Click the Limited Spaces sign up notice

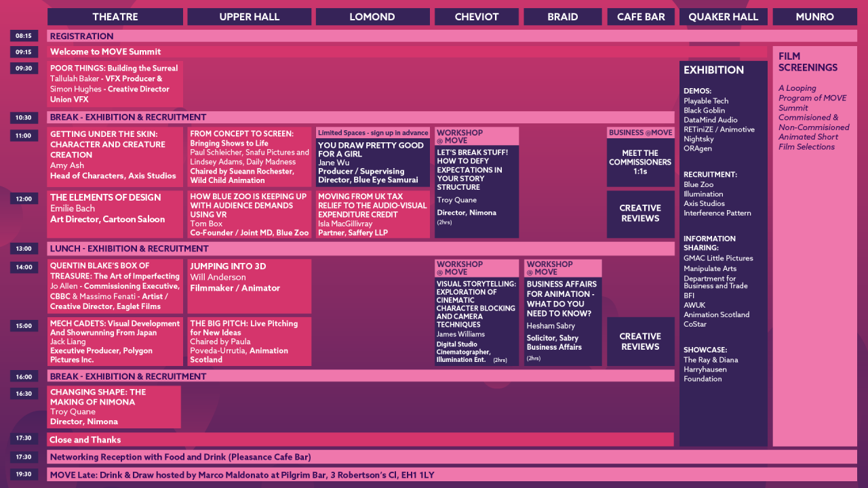coord(373,133)
